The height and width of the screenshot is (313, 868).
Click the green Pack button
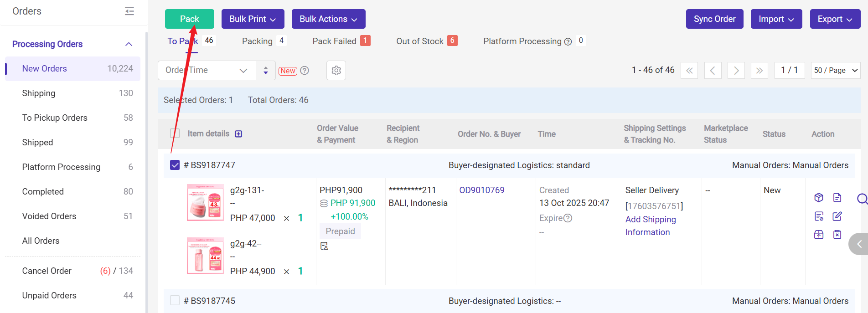click(x=189, y=19)
